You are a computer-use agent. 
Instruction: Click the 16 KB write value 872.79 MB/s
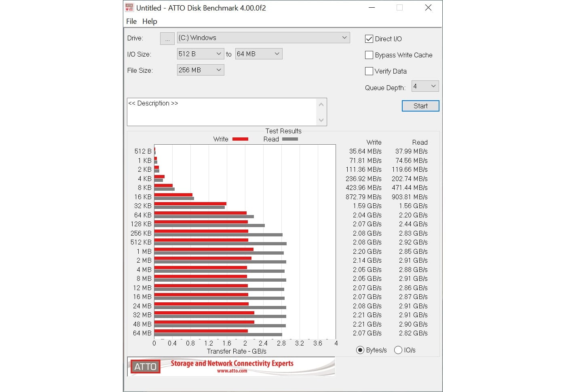coord(363,197)
